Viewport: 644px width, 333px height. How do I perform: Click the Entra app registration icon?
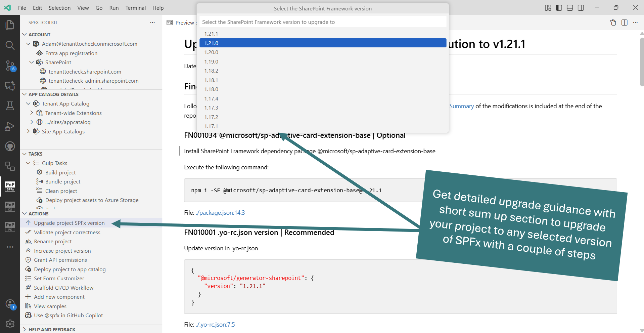pyautogui.click(x=39, y=53)
